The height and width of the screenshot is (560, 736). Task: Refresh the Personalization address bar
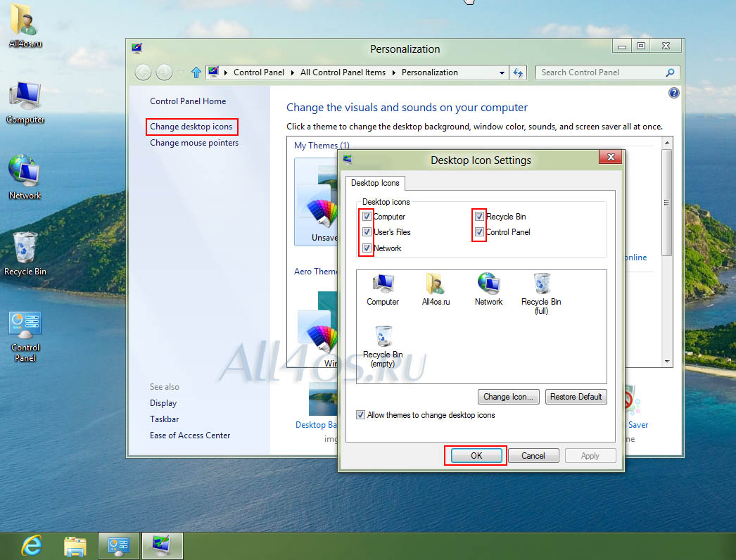[x=518, y=72]
